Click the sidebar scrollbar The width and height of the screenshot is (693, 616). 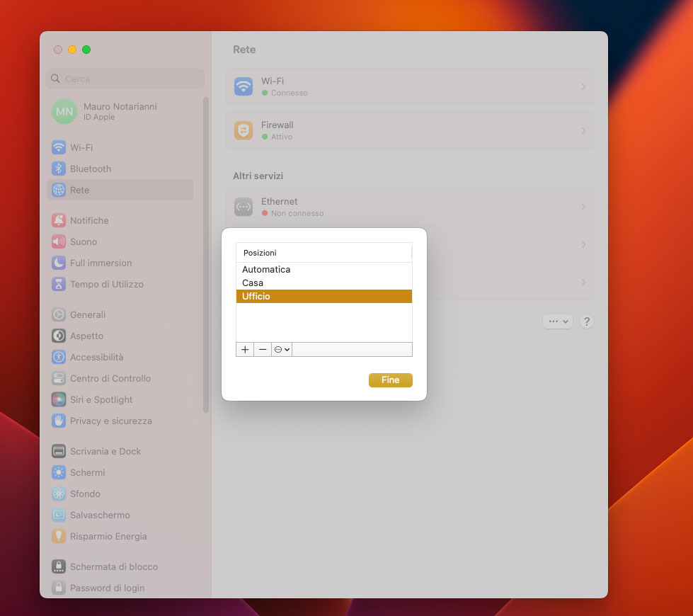205,255
